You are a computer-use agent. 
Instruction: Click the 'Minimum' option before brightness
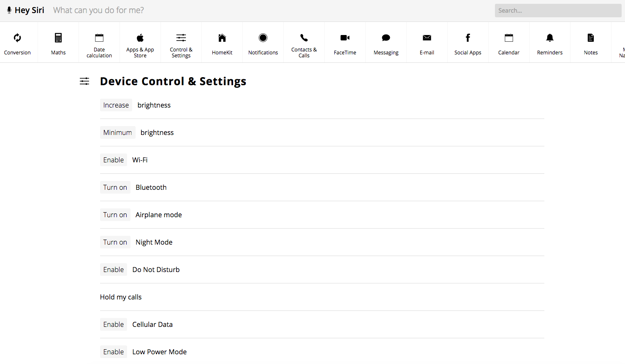[x=117, y=132]
